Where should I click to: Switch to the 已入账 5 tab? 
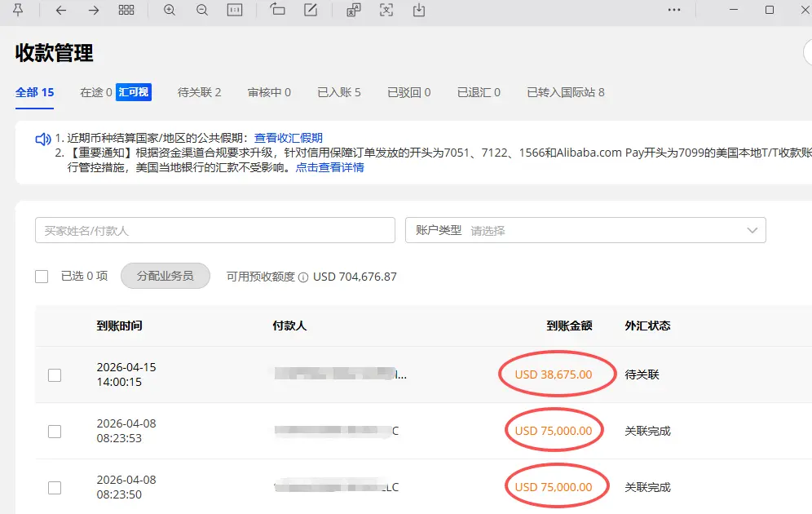pos(338,92)
